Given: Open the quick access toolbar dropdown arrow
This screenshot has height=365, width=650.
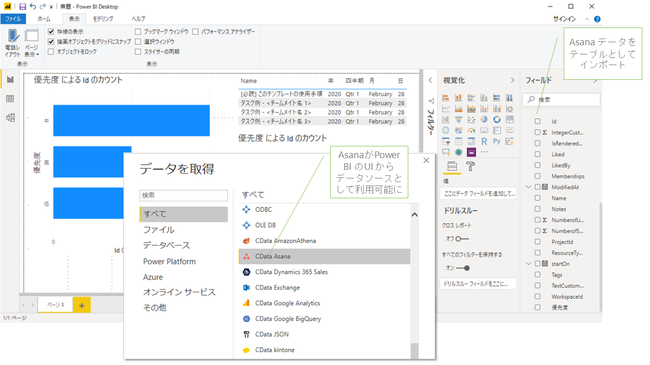Looking at the screenshot, I should click(51, 7).
